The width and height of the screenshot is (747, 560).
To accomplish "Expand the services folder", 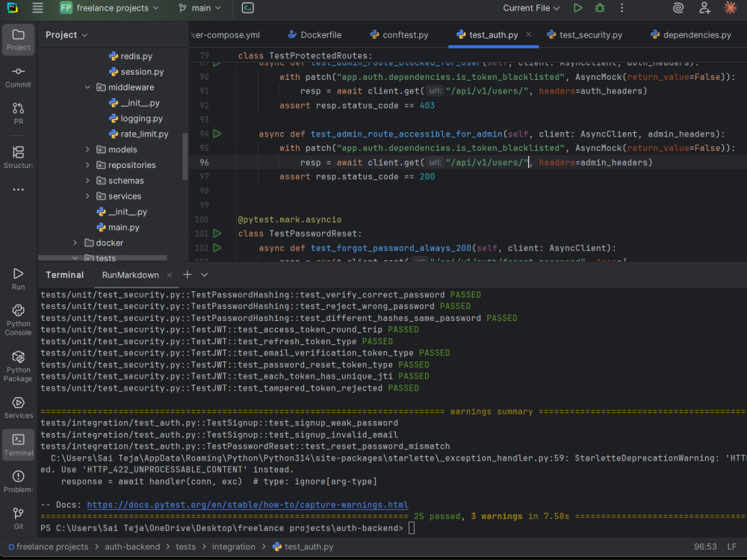I will tap(87, 196).
